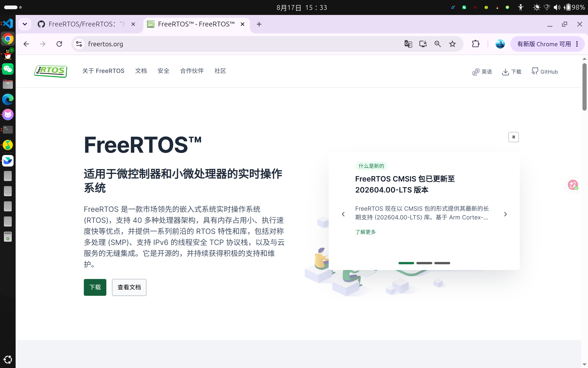
Task: Click headline FreeRTOS CMSIS 包已更新至 202604.00-LTS 版本
Action: (405, 184)
